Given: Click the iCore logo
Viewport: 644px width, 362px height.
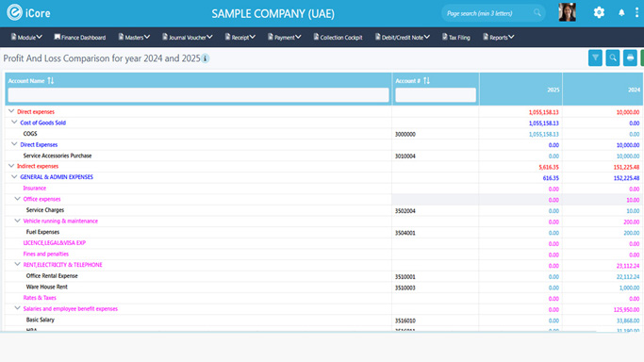Looking at the screenshot, I should click(x=28, y=12).
